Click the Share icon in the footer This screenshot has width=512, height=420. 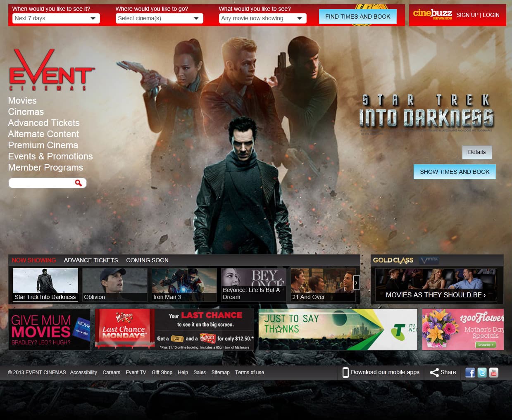coord(433,372)
